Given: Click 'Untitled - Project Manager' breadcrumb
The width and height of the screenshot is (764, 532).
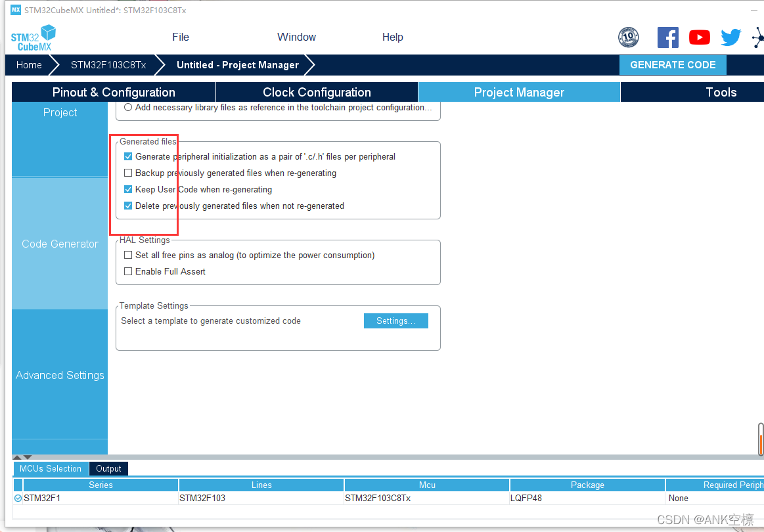Looking at the screenshot, I should 238,65.
